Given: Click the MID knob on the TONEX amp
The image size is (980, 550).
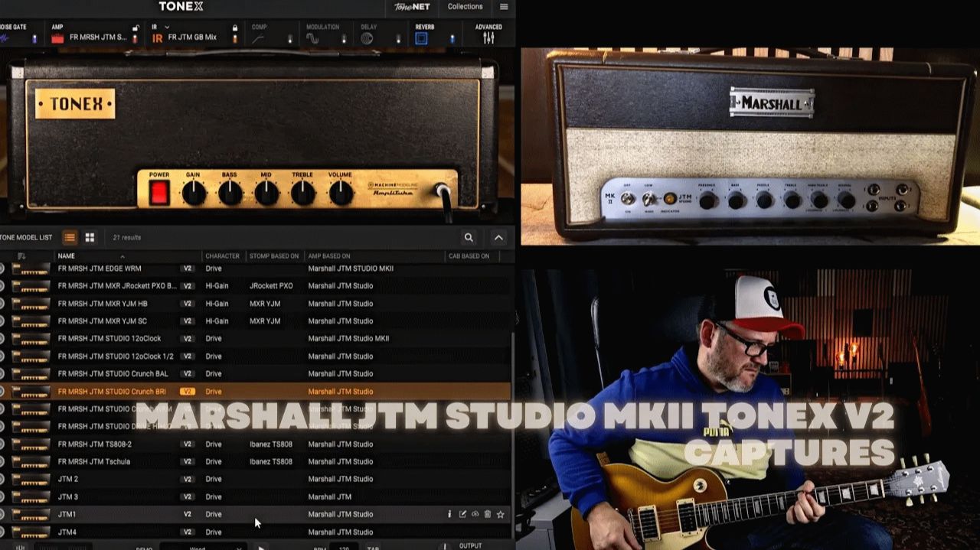Looking at the screenshot, I should click(266, 194).
